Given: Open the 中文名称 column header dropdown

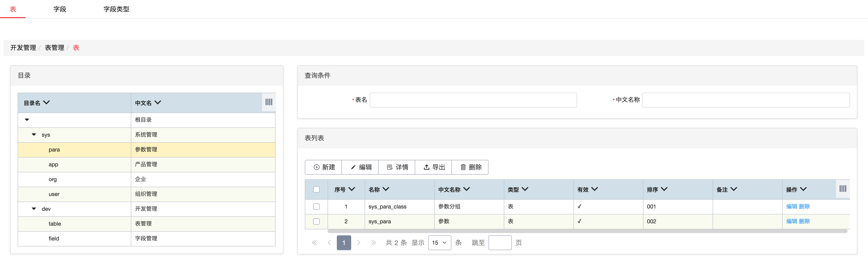Looking at the screenshot, I should click(466, 189).
